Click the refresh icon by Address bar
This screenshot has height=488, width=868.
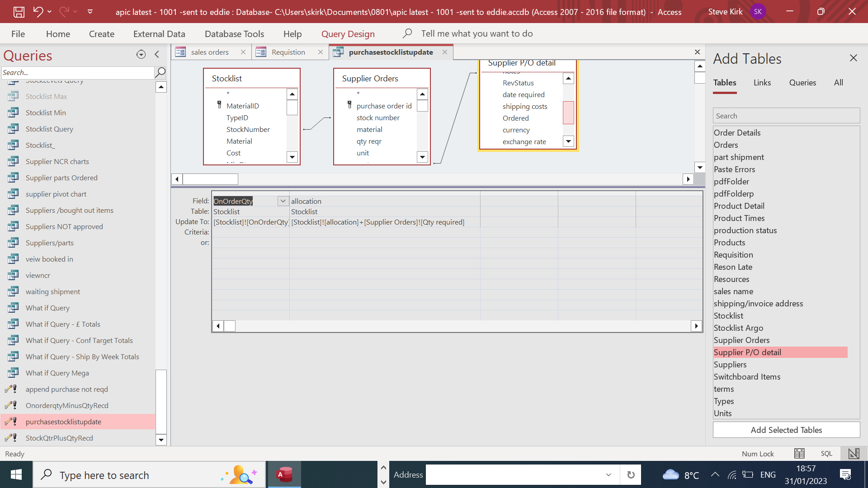click(x=631, y=475)
